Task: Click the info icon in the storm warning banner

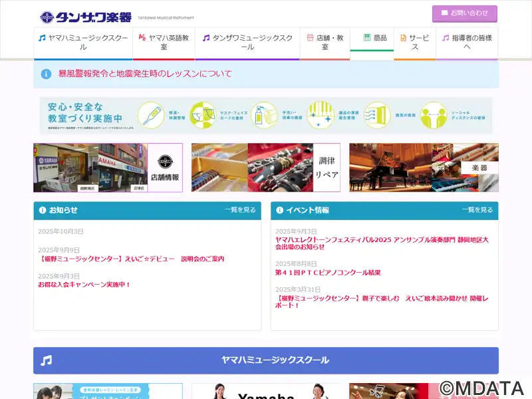Action: tap(46, 74)
